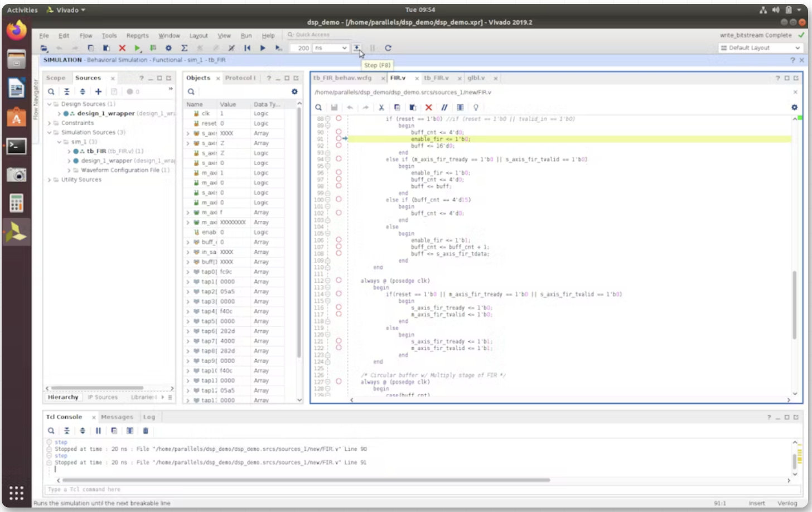Screen dimensions: 812x512
Task: Collapse the Design Sources tree node
Action: (x=49, y=104)
